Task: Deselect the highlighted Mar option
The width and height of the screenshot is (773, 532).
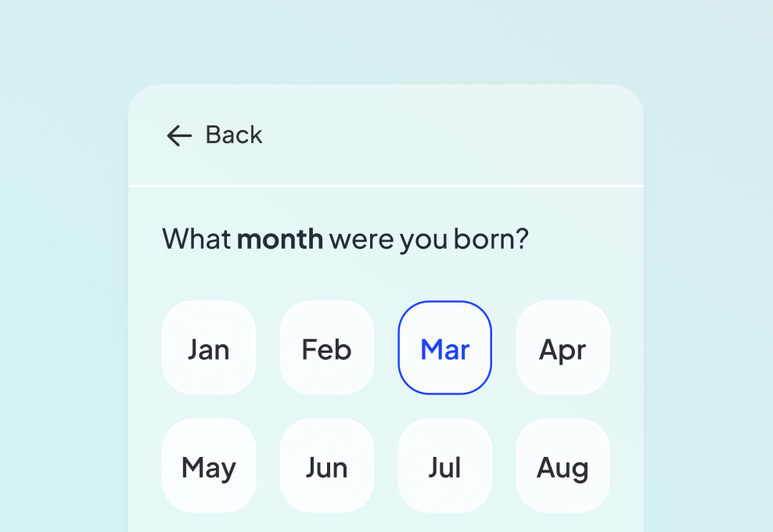Action: click(445, 348)
